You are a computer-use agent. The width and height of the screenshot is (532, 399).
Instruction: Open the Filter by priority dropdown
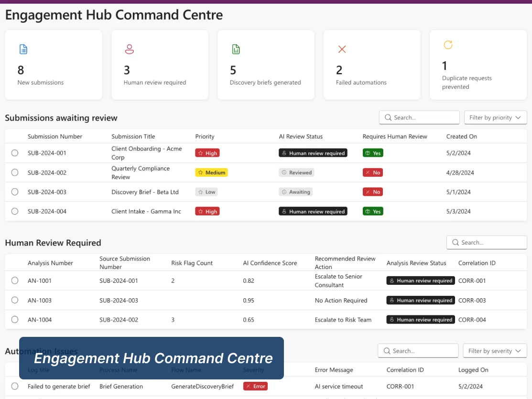(495, 118)
